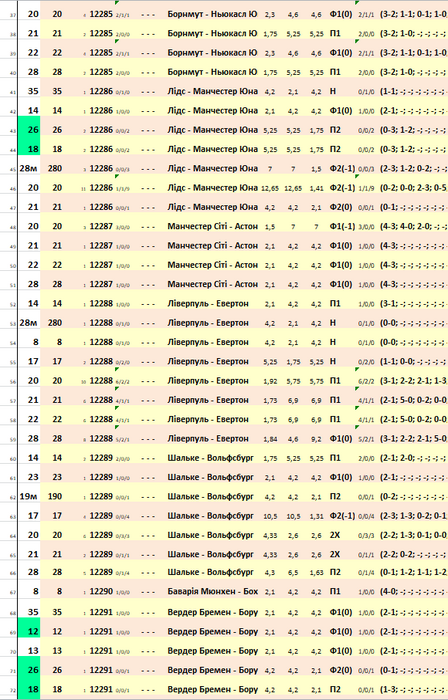Click the 'Н' outcome cell in row 41
Screen dimensions: 448x700
tap(332, 91)
